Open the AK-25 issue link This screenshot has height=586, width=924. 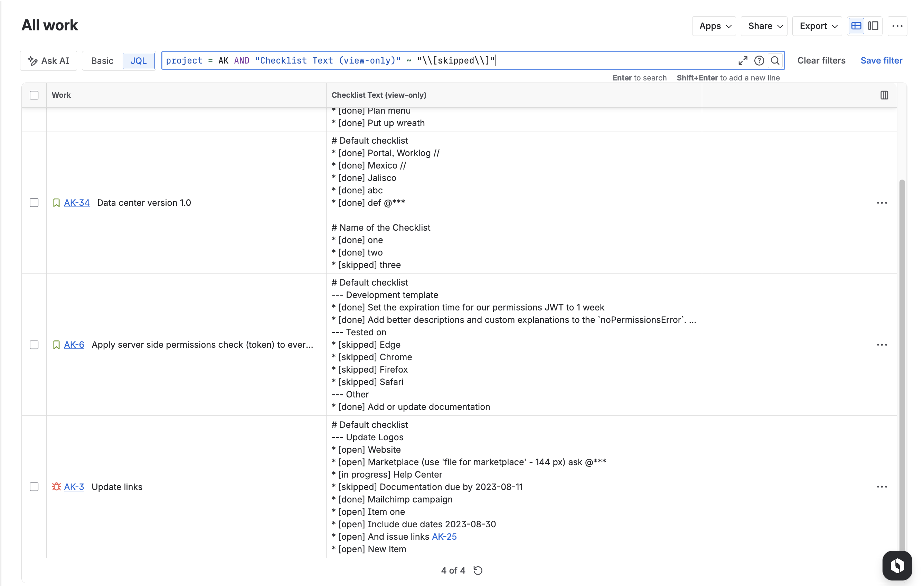coord(444,537)
